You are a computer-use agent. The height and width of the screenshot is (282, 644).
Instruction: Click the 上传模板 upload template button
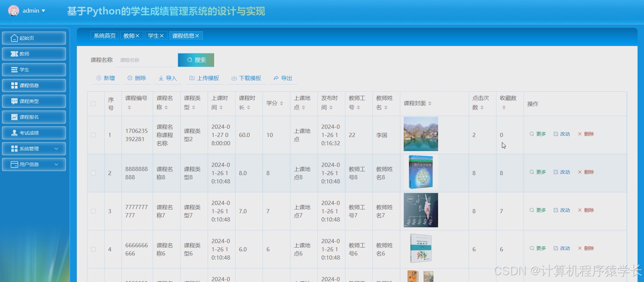(204, 78)
